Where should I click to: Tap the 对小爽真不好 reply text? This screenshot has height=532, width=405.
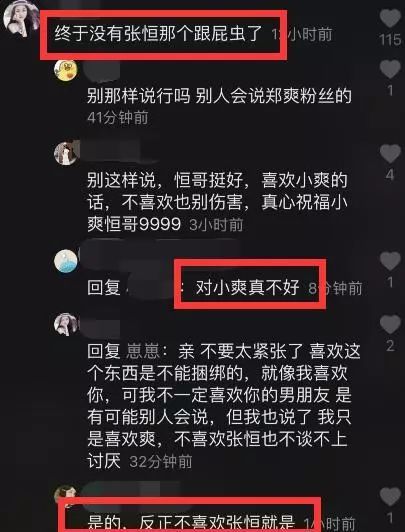point(248,288)
